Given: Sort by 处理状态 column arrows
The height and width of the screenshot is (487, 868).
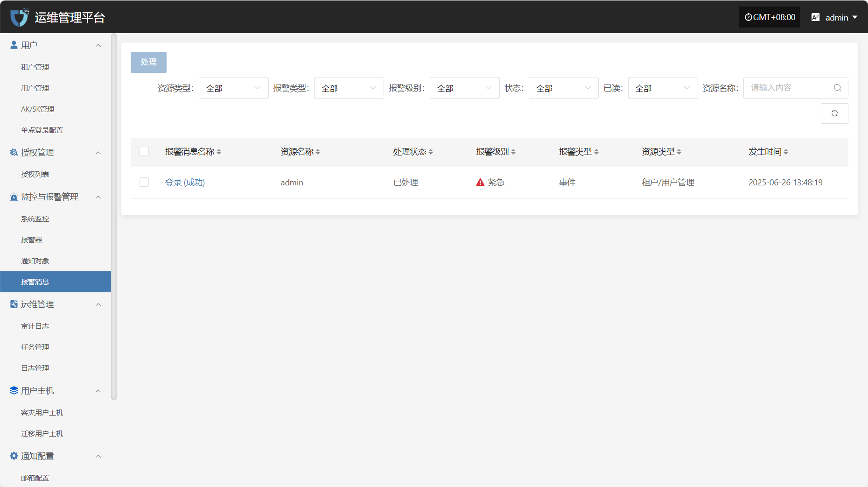Looking at the screenshot, I should (x=431, y=152).
